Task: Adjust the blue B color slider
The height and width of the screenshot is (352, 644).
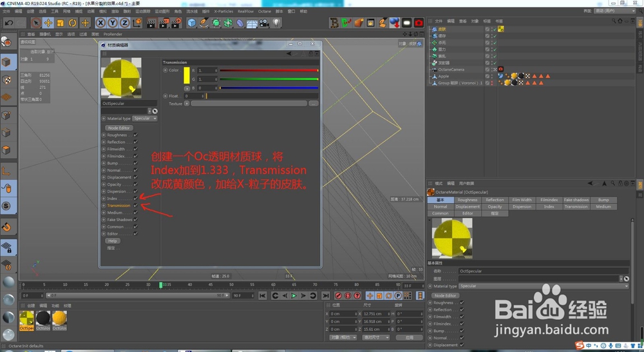Action: (x=269, y=88)
